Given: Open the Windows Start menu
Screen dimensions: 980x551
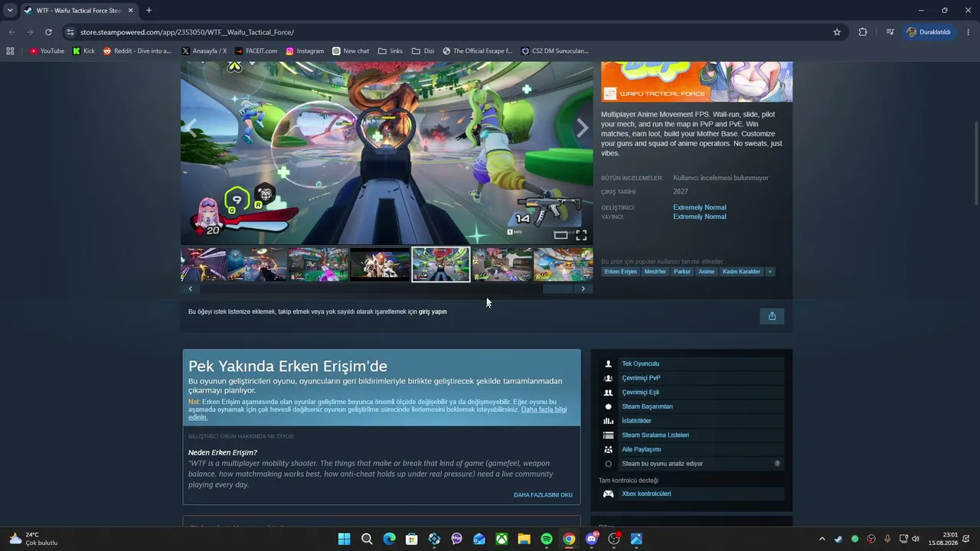Looking at the screenshot, I should pyautogui.click(x=344, y=539).
